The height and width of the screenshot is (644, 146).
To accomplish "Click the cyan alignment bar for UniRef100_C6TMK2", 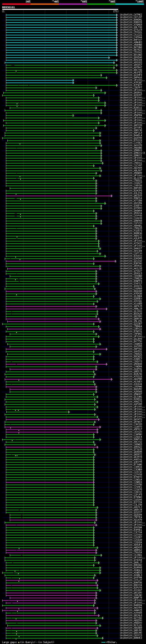I will click(x=62, y=15).
